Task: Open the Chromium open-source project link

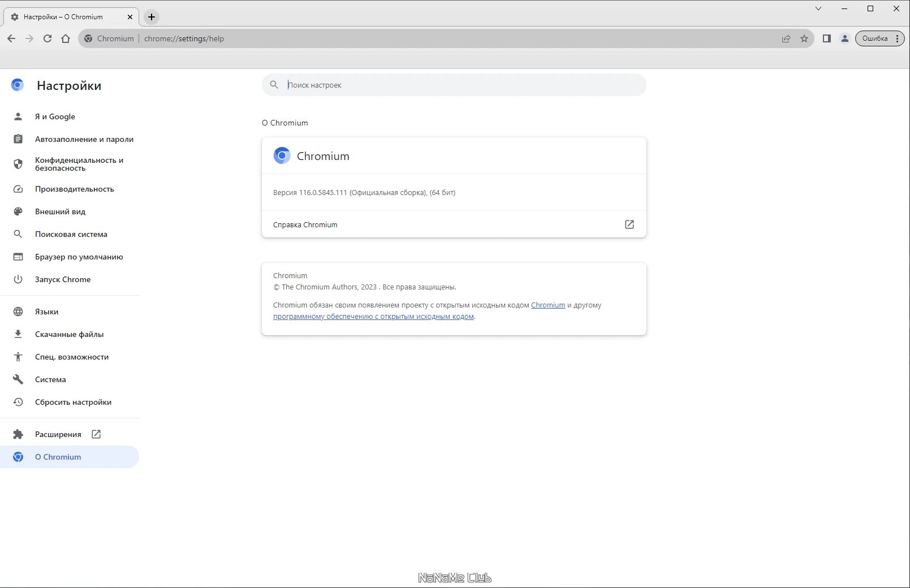Action: pyautogui.click(x=547, y=305)
